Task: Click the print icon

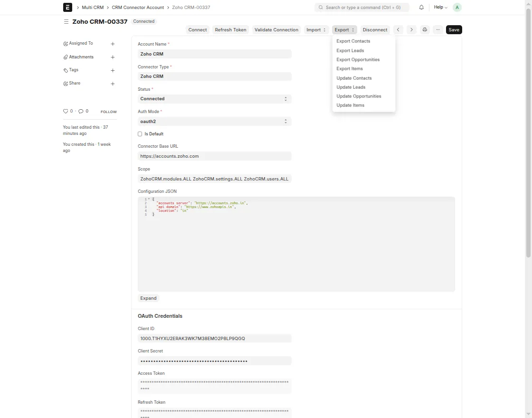Action: click(x=425, y=30)
